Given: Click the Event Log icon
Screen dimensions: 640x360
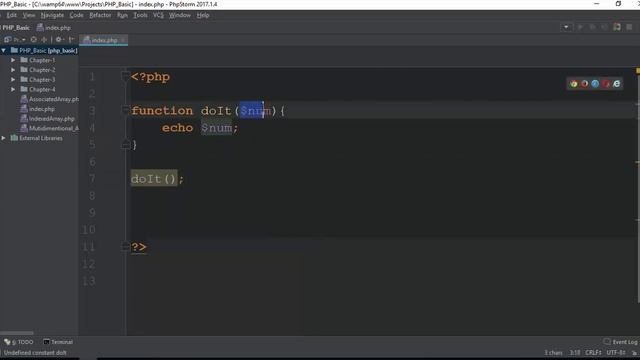Looking at the screenshot, I should [607, 342].
